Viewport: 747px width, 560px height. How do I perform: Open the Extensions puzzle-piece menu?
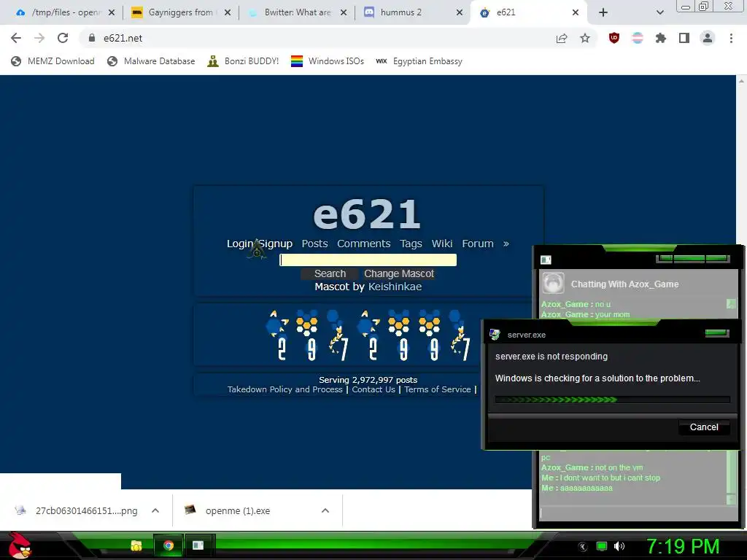tap(661, 38)
